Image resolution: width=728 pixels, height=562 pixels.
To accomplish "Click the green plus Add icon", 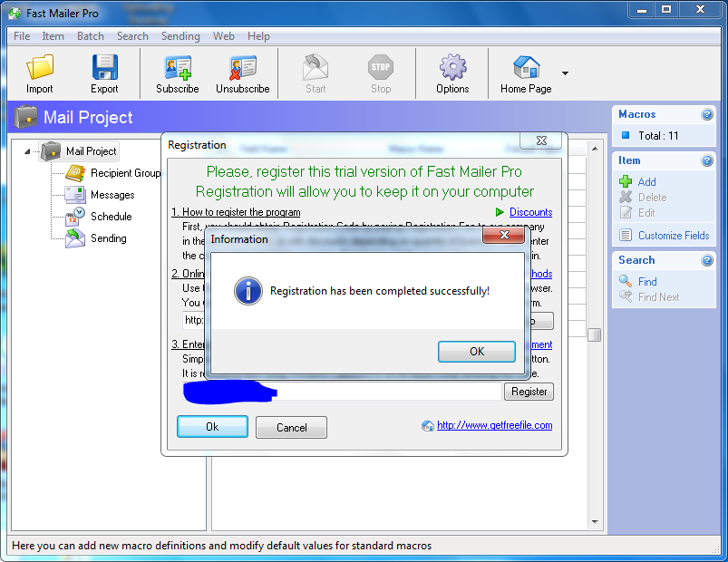I will (626, 181).
